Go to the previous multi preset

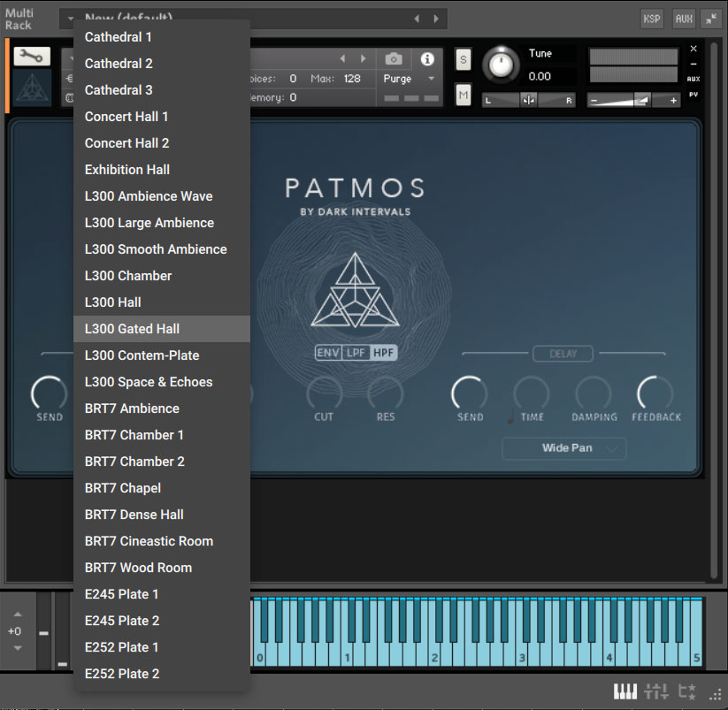pos(417,19)
